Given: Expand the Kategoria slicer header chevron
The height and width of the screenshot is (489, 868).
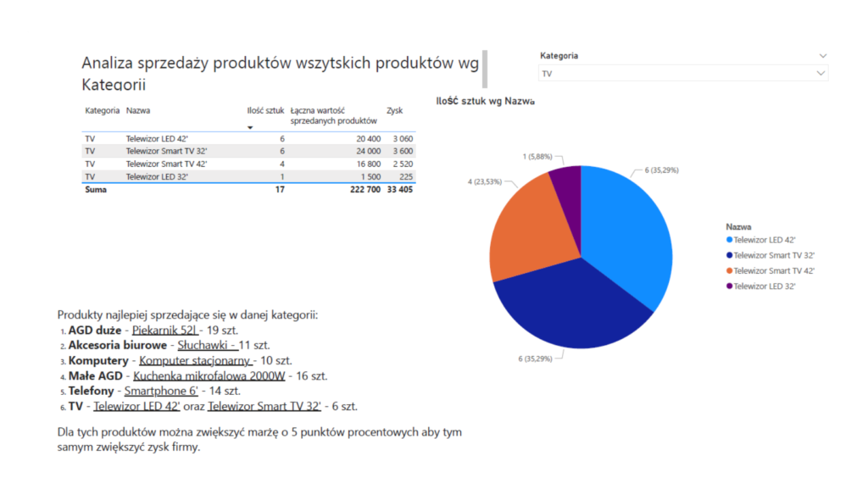Looking at the screenshot, I should tap(821, 56).
